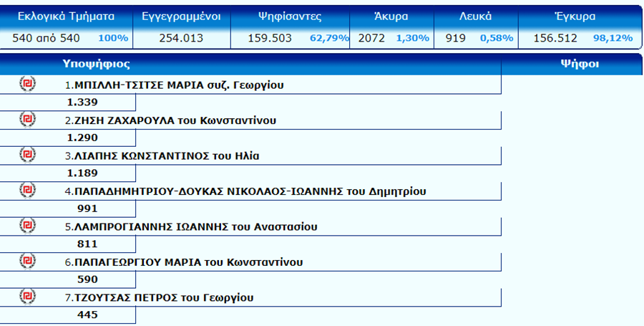Click turnout percentage 62,79%
Image resolution: width=644 pixels, height=326 pixels.
click(329, 39)
